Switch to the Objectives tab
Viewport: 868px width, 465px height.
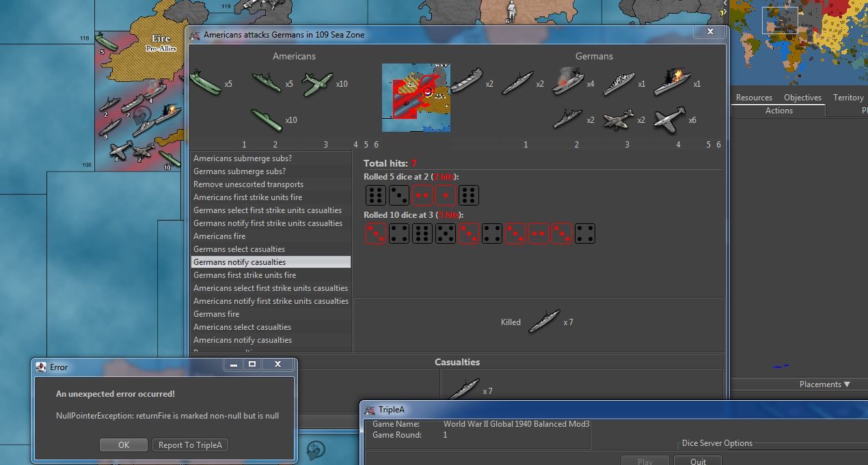click(x=802, y=98)
